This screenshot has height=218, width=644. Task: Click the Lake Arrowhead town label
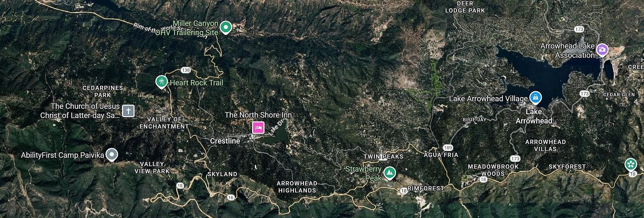click(534, 116)
